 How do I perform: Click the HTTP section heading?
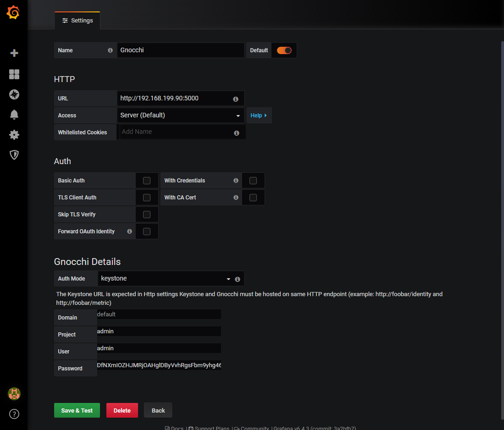coord(64,79)
